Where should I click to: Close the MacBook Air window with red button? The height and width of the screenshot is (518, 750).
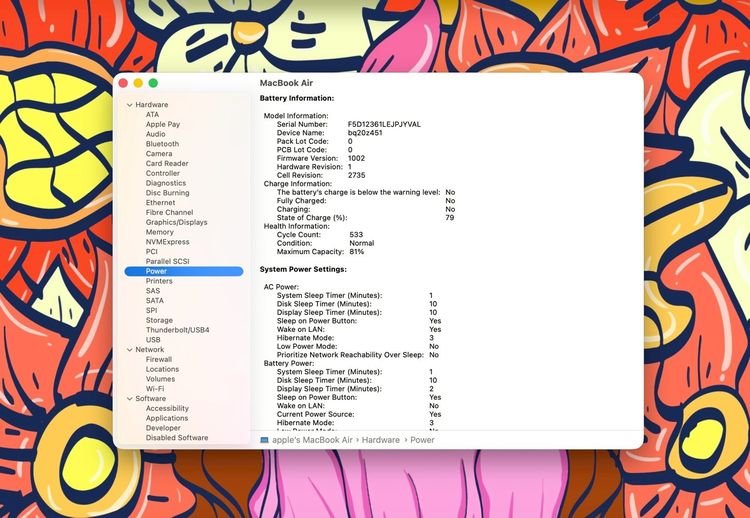[123, 83]
